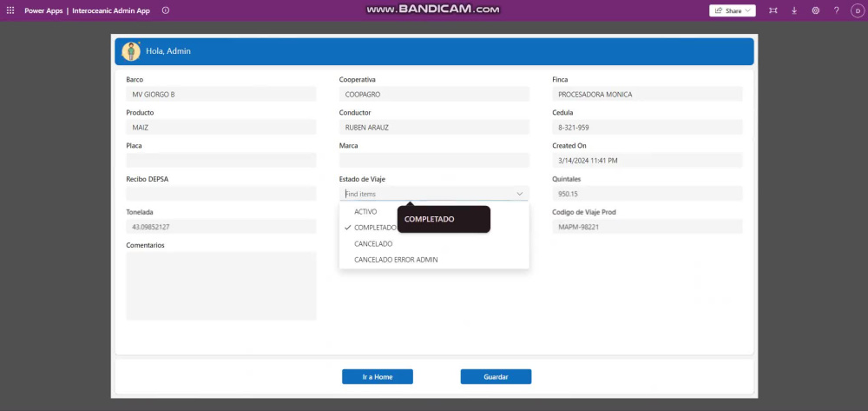Image resolution: width=868 pixels, height=411 pixels.
Task: Click the Hola, Admin greeting text
Action: (x=168, y=51)
